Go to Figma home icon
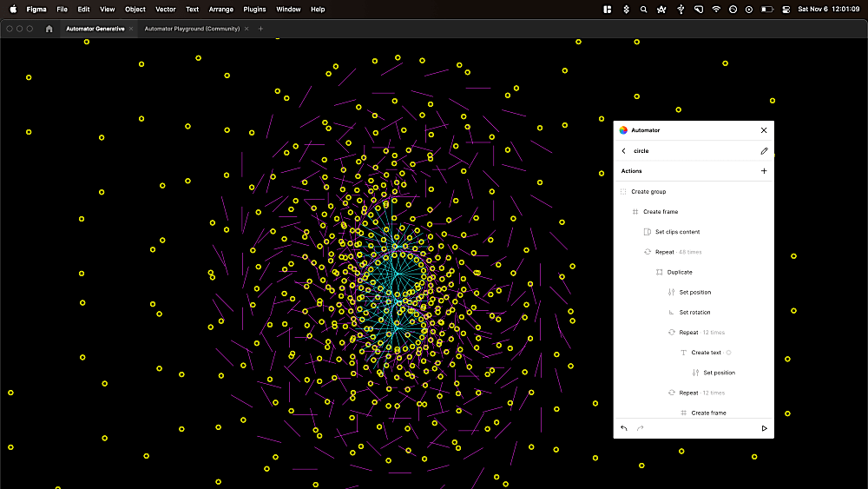This screenshot has height=489, width=868. 49,29
